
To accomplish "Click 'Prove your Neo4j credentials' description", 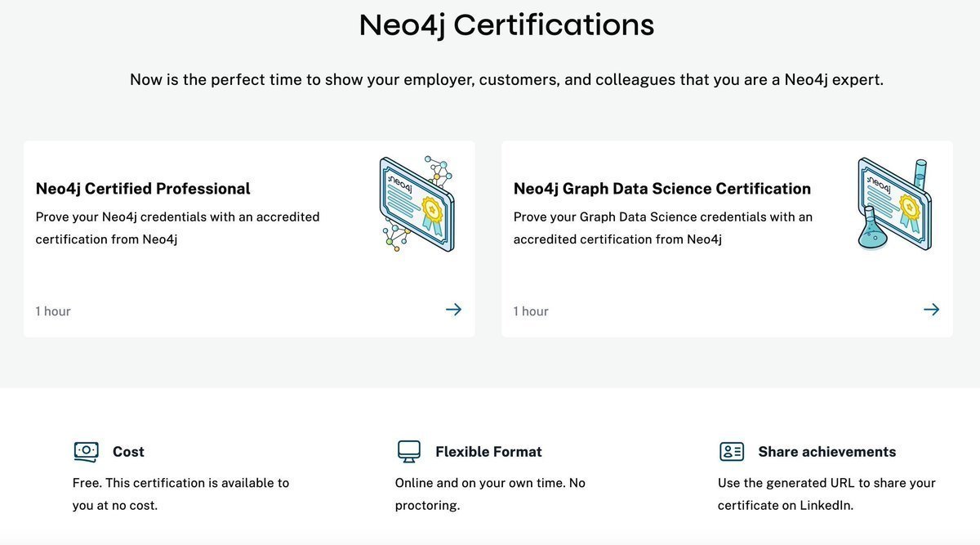I will [177, 228].
